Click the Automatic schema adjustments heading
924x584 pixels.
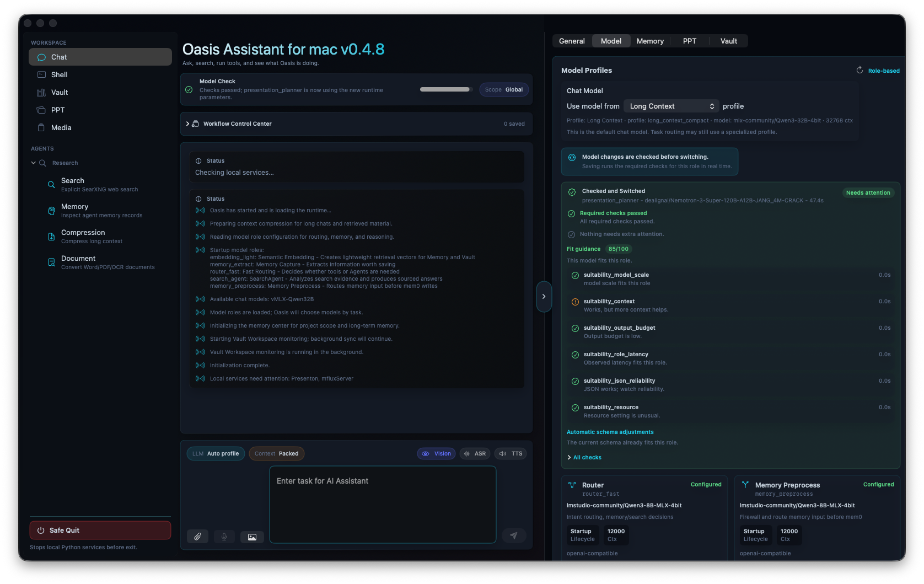coord(610,432)
